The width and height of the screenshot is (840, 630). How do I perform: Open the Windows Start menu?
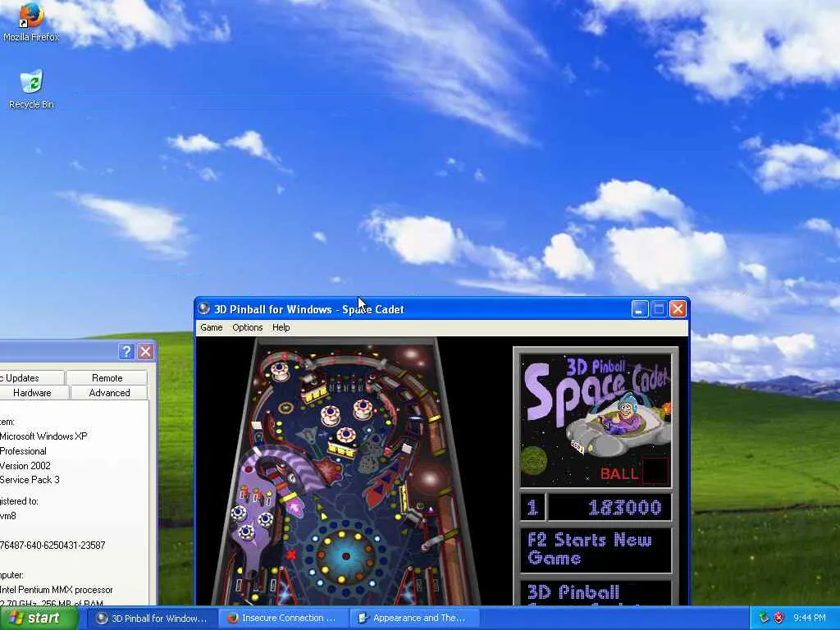click(39, 619)
